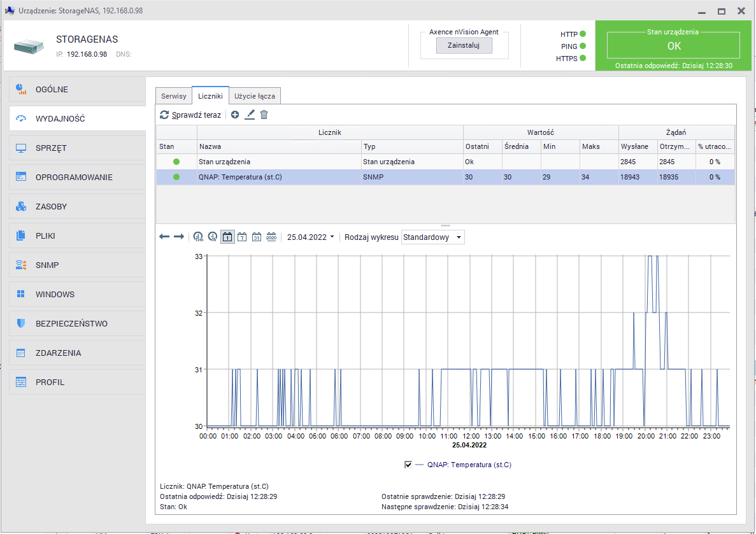Click the delete counter trash icon

[x=264, y=115]
